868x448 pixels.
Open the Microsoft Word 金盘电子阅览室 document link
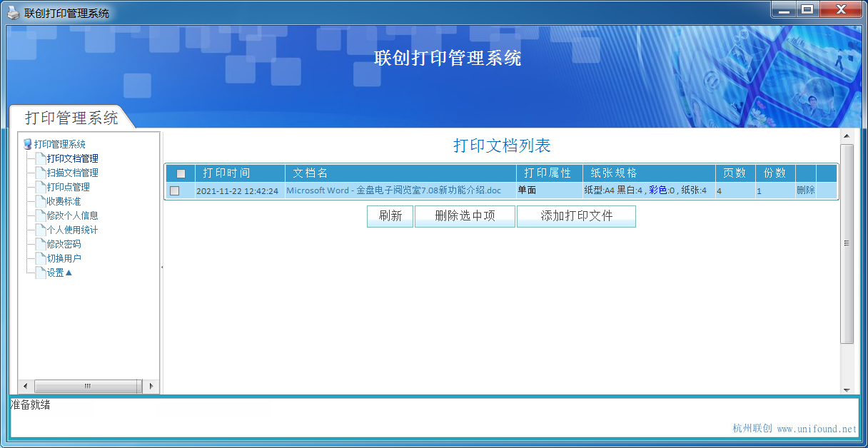pyautogui.click(x=393, y=190)
